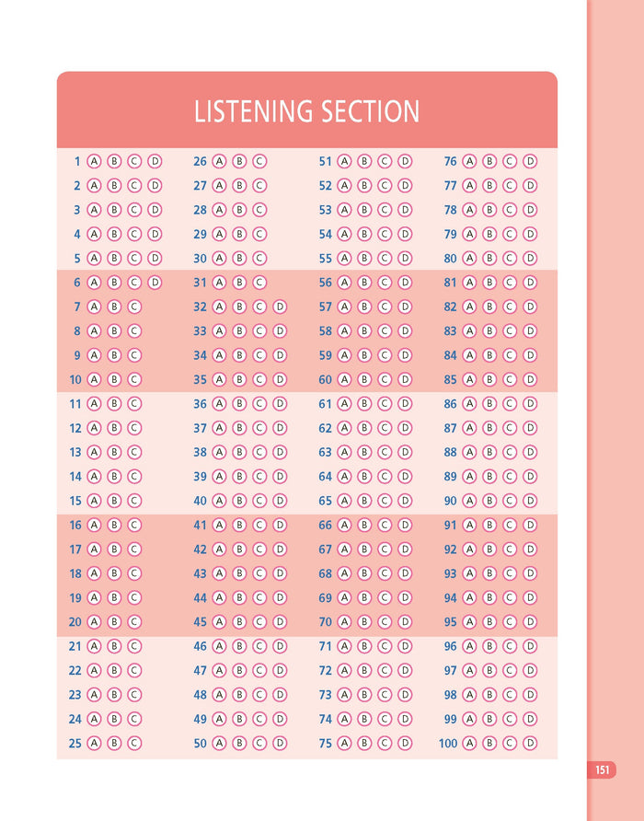Mark bubble A for question 41

(219, 526)
